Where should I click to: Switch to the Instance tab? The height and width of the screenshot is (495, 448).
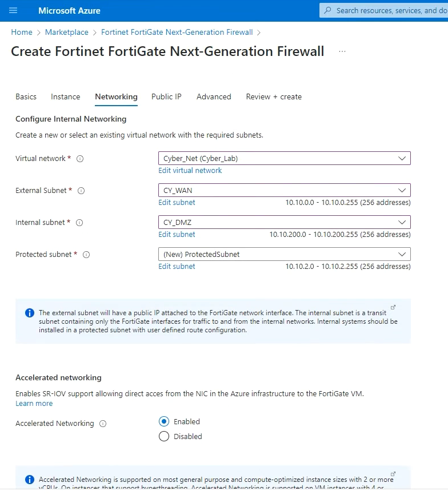(x=65, y=96)
